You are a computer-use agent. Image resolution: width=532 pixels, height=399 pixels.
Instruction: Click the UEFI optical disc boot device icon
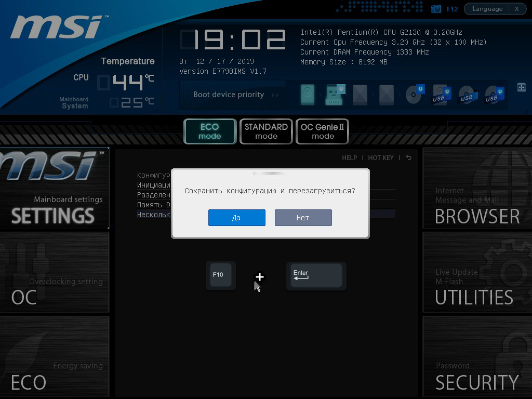click(415, 94)
